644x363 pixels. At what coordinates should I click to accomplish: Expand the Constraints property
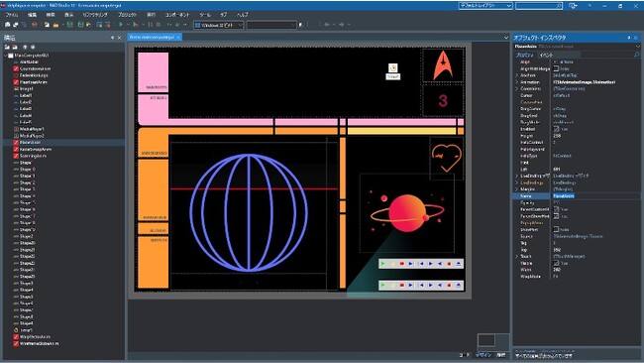[x=516, y=88]
